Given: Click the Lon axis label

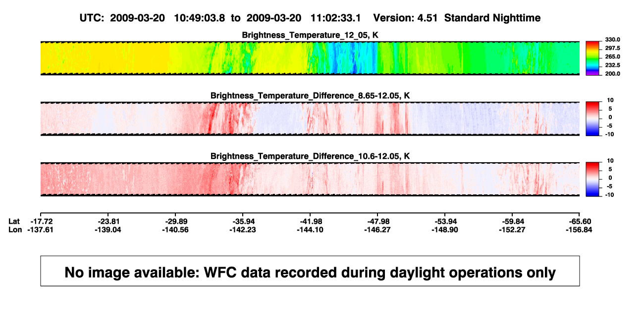Looking at the screenshot, I should click(x=15, y=230).
